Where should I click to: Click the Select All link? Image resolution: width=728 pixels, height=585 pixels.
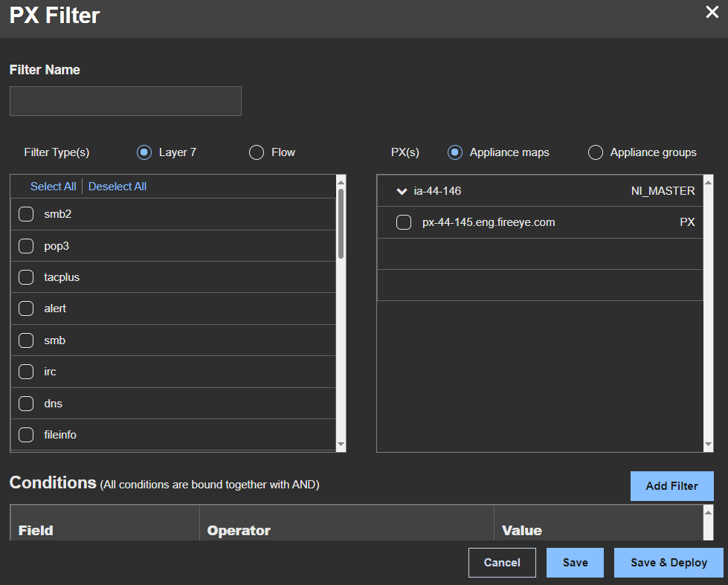(53, 186)
